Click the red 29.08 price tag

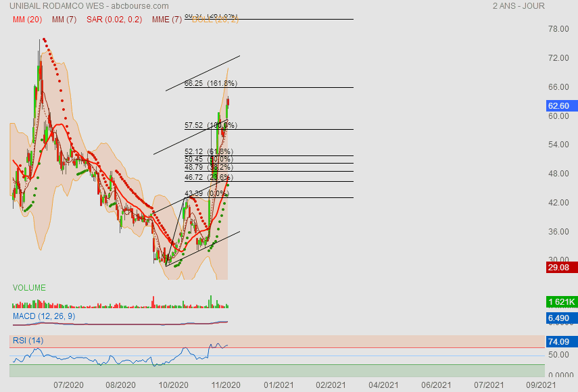click(562, 268)
